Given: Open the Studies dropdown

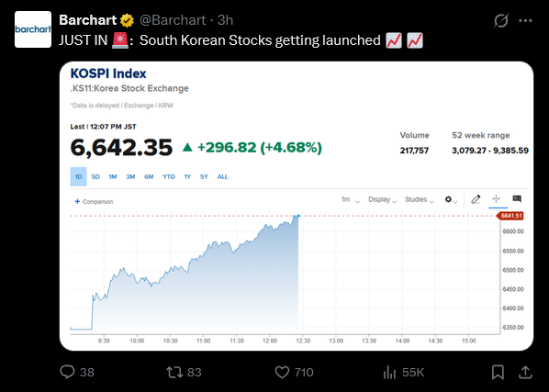Looking at the screenshot, I should click(420, 200).
